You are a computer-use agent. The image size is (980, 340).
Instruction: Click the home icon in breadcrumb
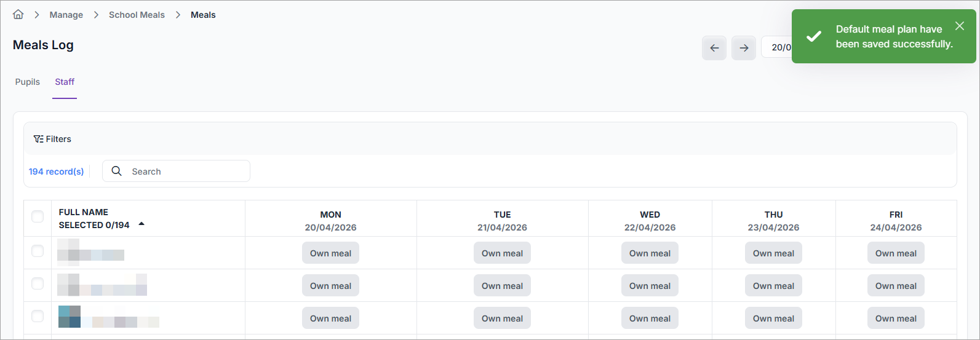[18, 15]
